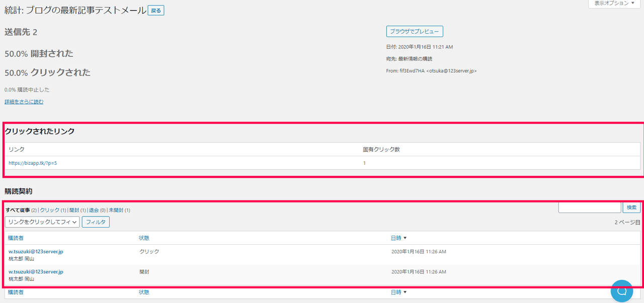
Task: Click the 戻る back button
Action: pyautogui.click(x=156, y=11)
